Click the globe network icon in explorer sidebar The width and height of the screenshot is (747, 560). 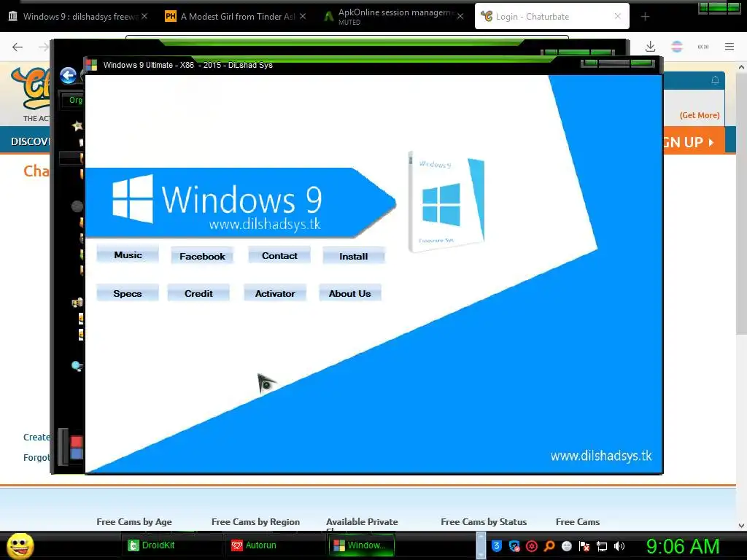pos(77,366)
